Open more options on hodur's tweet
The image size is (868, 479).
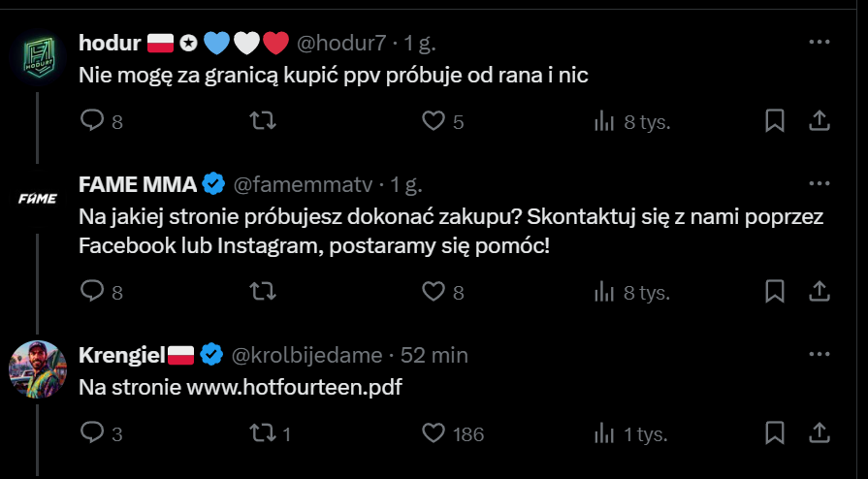[820, 43]
